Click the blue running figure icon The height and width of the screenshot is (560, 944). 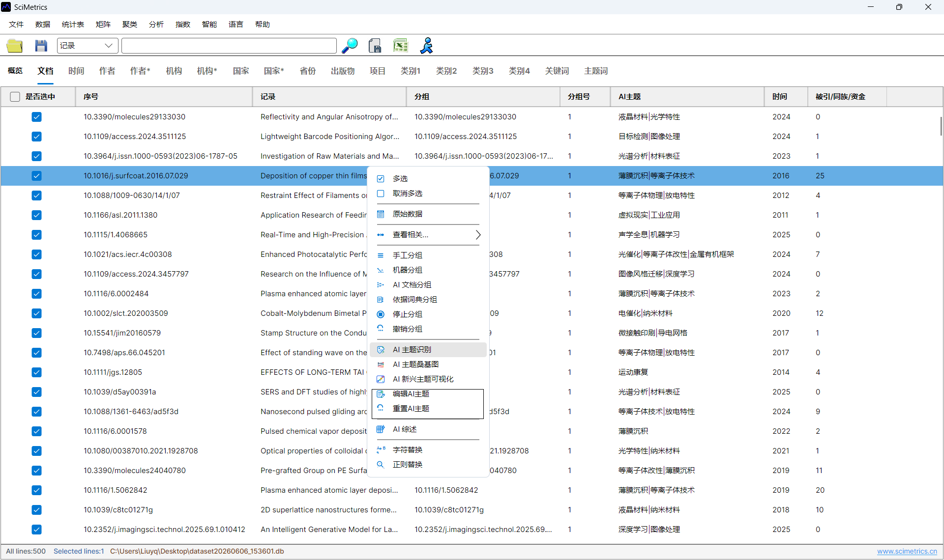point(426,46)
